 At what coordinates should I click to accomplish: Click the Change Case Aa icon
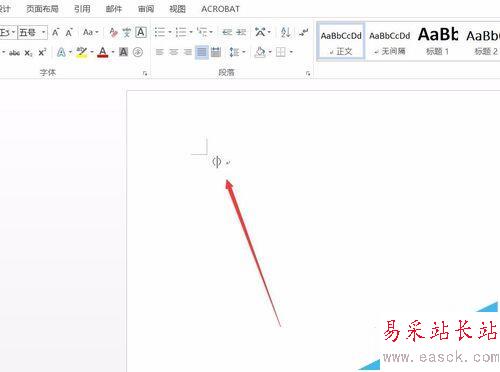pos(88,32)
